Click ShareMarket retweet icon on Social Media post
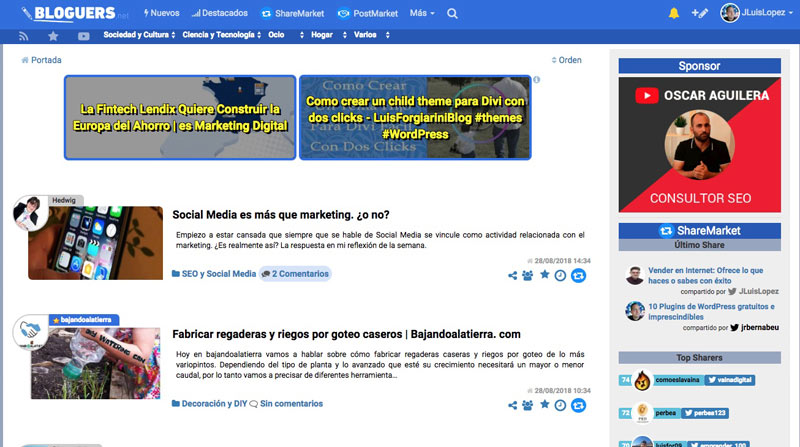 pyautogui.click(x=579, y=276)
